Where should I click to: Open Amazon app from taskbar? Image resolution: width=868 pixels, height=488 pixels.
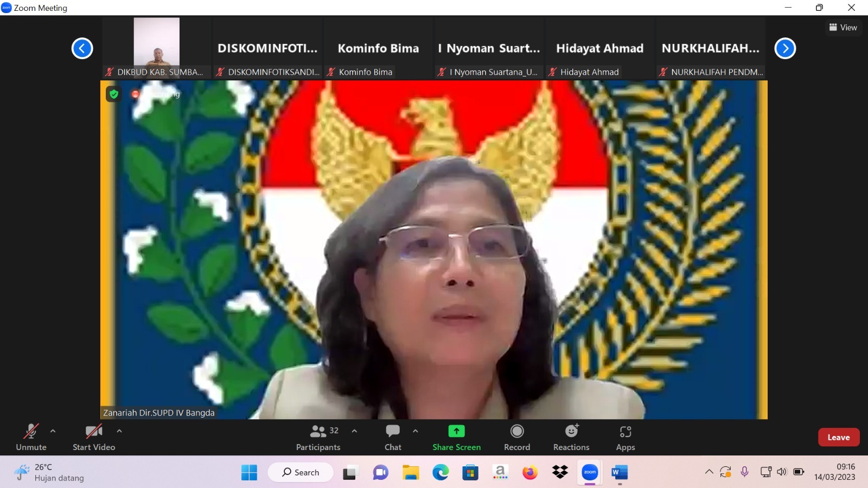point(500,472)
